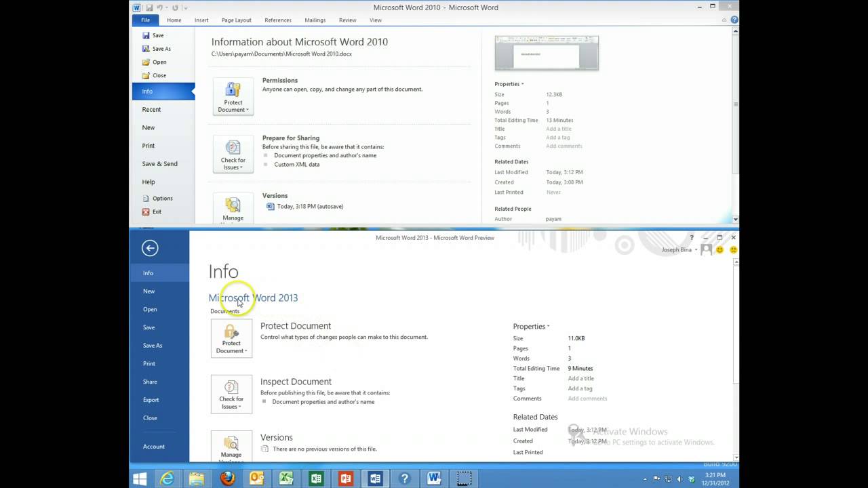Show hidden system tray icons arrow
868x488 pixels.
click(645, 479)
